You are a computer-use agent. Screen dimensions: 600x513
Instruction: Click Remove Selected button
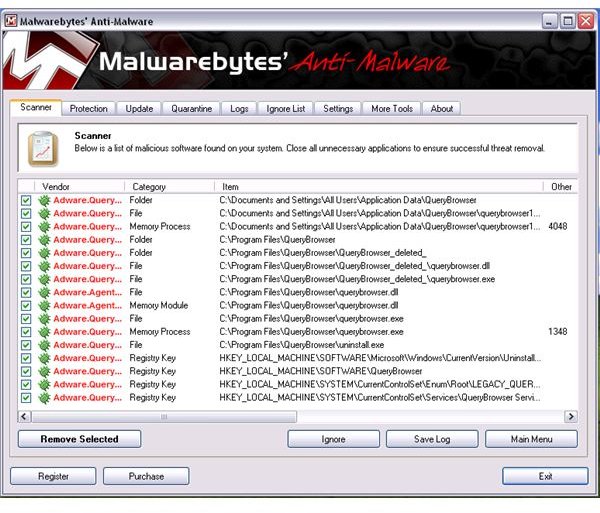pyautogui.click(x=80, y=439)
